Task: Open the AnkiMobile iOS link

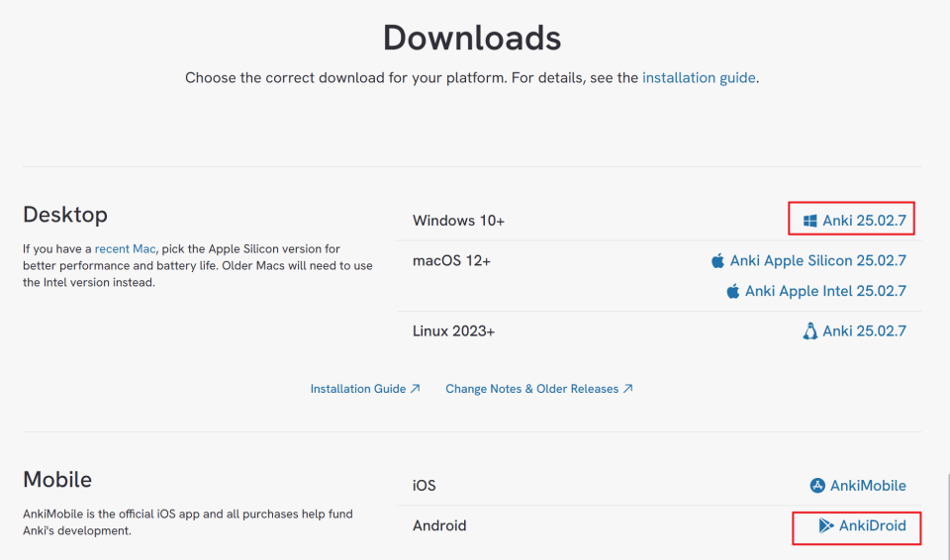Action: [858, 486]
